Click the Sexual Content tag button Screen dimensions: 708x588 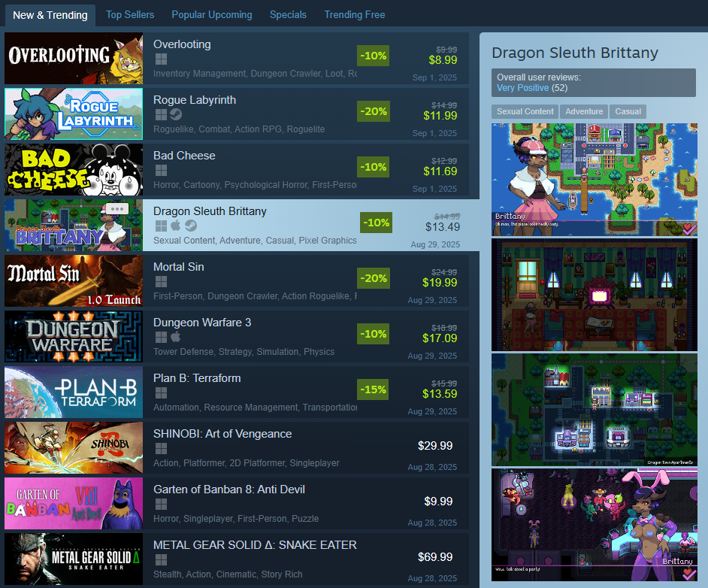point(525,111)
